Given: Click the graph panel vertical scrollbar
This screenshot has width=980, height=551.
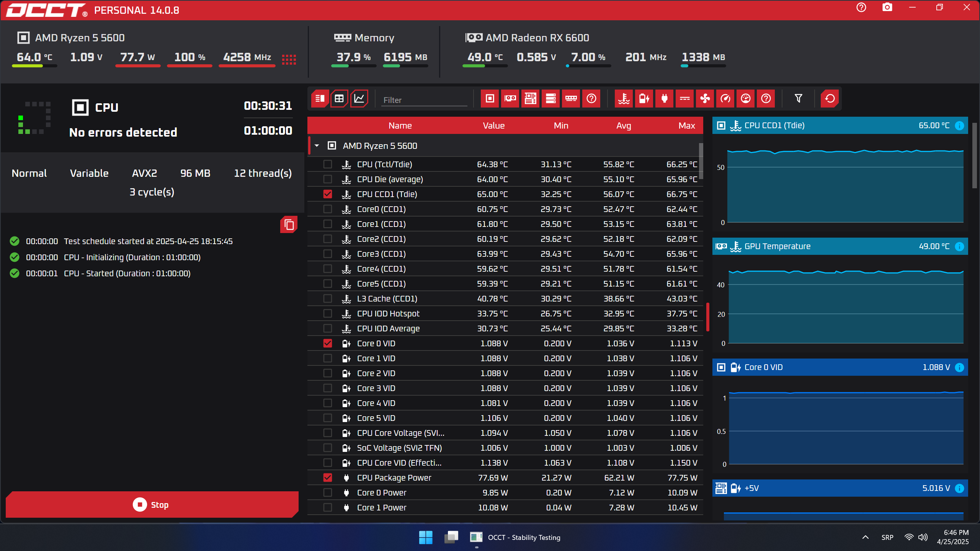Looking at the screenshot, I should click(975, 155).
